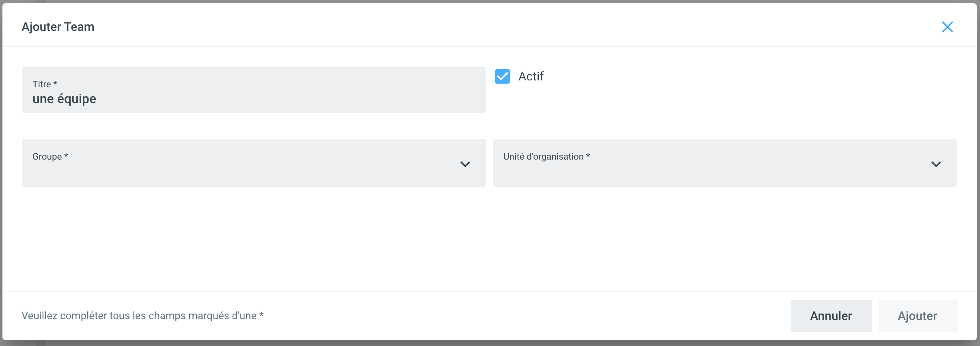The height and width of the screenshot is (346, 980).
Task: Expand the Unité d'organisation chevron arrow
Action: pyautogui.click(x=936, y=164)
